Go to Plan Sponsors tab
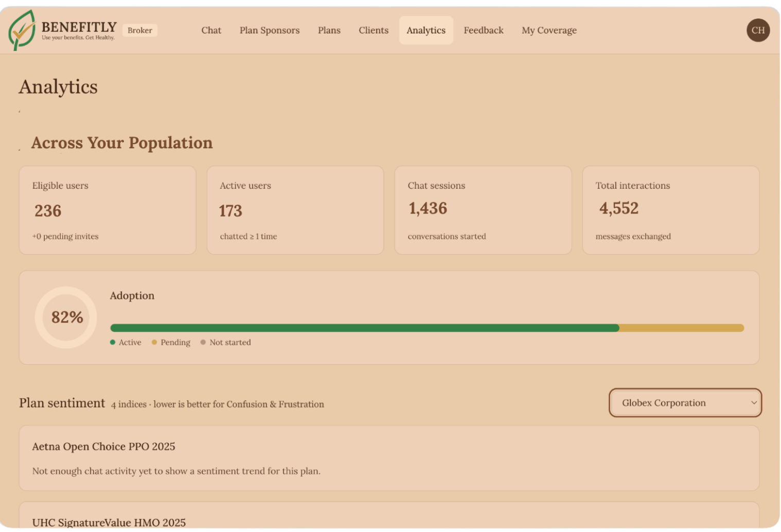The image size is (781, 532). [x=270, y=30]
